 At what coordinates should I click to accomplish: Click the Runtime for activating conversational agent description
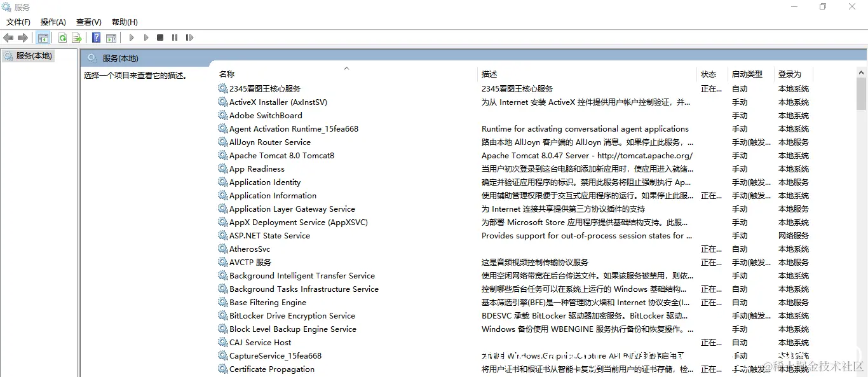coord(585,128)
